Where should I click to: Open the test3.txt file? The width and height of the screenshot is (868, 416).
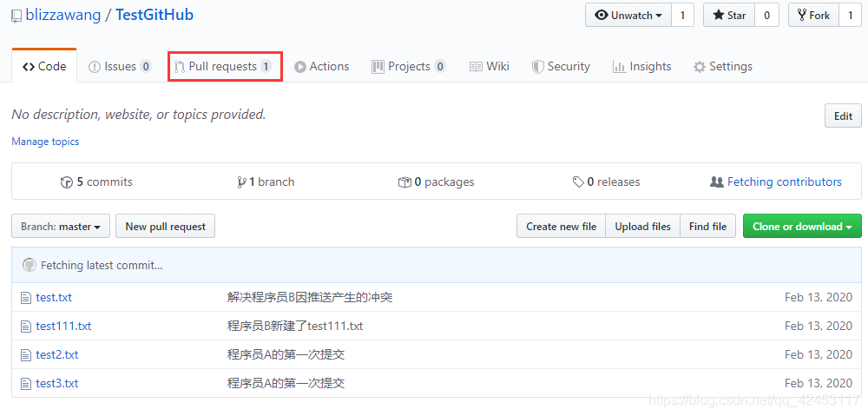point(57,383)
